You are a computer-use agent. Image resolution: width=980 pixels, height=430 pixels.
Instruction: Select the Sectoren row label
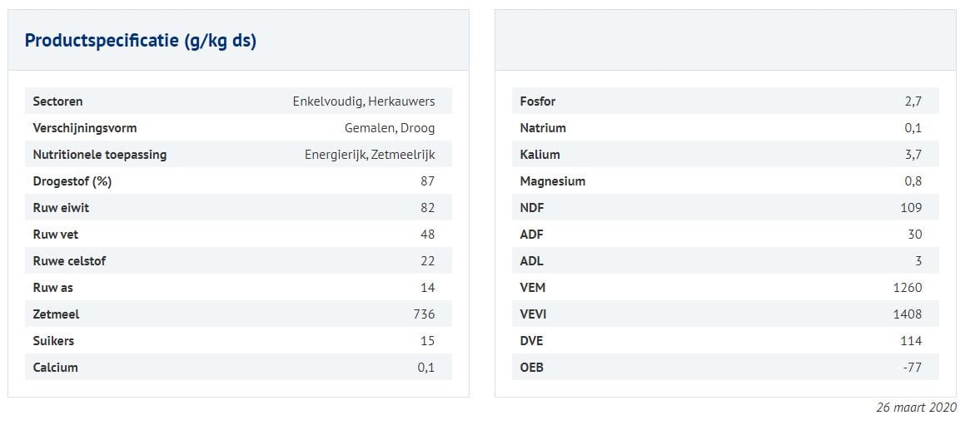[x=57, y=101]
